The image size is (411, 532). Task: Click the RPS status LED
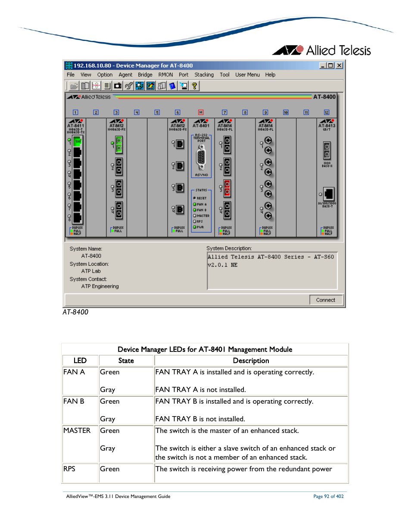195,221
